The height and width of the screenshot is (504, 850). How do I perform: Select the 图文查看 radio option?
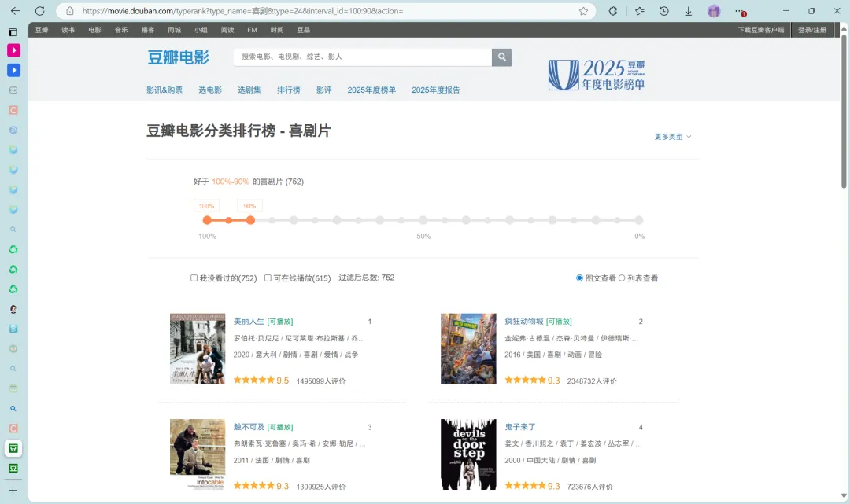(579, 278)
